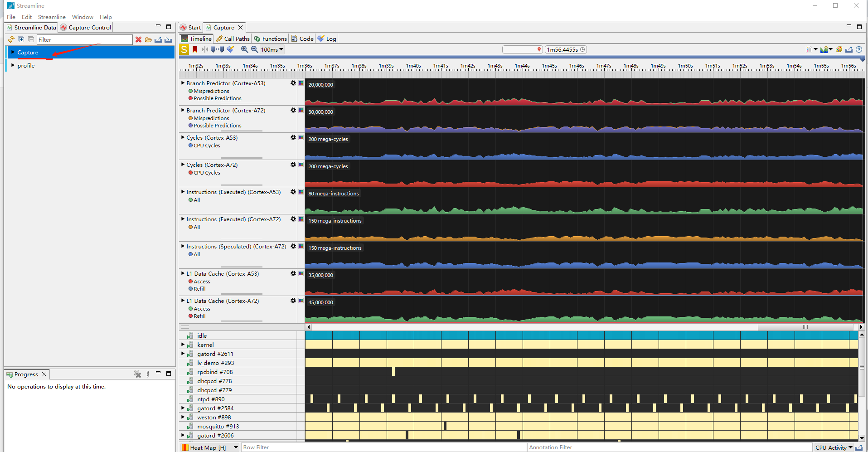Switch to the Call Paths tab
The image size is (868, 452).
pyautogui.click(x=233, y=39)
